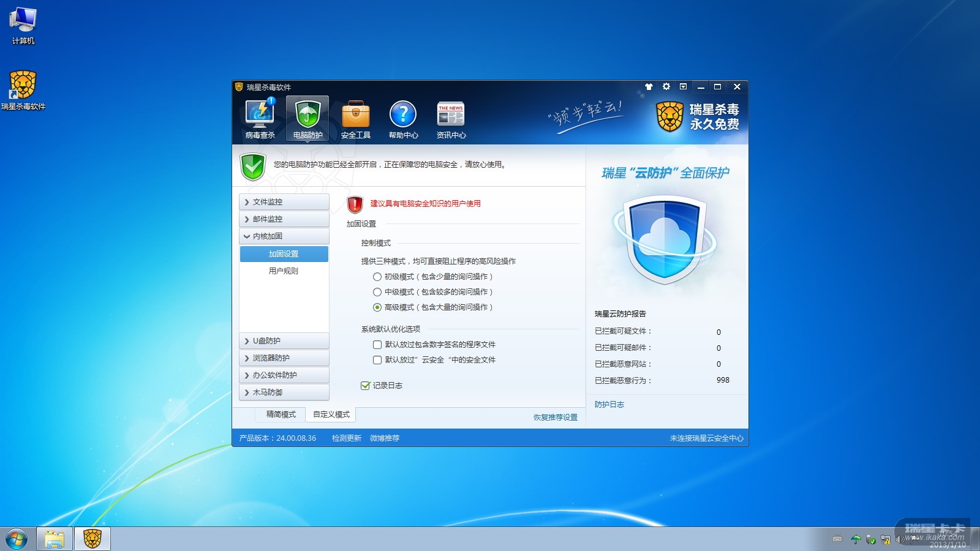Screen dimensions: 980x551
Task: Open the 安全工具 toolbox
Action: coord(356,119)
